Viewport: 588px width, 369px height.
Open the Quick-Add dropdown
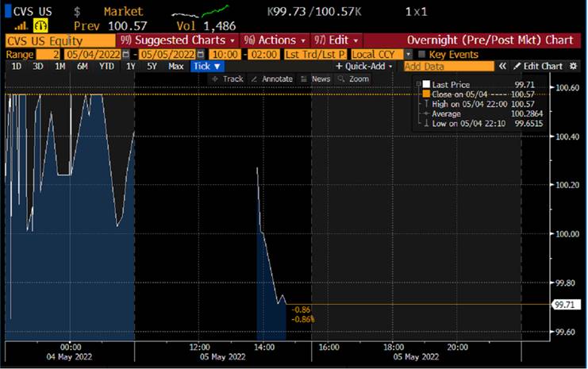[x=363, y=67]
